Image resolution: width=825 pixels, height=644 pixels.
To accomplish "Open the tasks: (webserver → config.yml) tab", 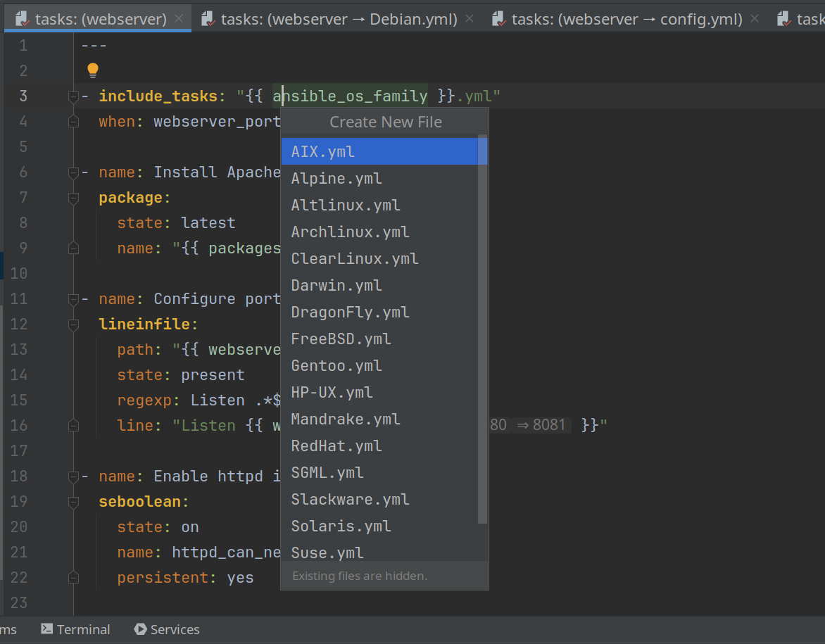I will click(x=626, y=19).
